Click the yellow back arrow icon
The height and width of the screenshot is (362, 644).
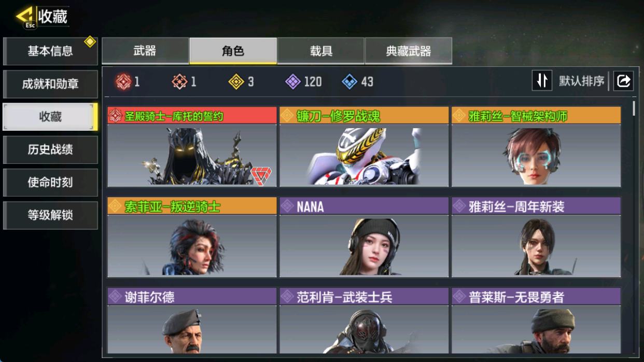tap(26, 16)
